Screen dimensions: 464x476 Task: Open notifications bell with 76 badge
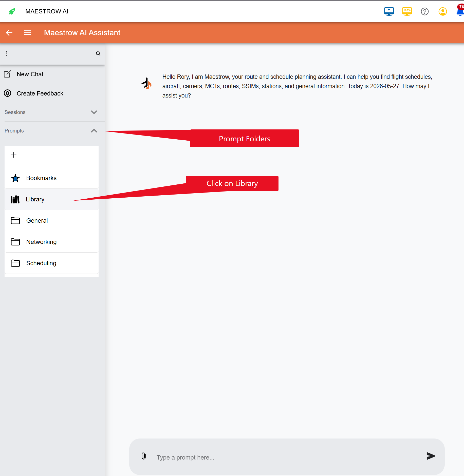tap(460, 10)
